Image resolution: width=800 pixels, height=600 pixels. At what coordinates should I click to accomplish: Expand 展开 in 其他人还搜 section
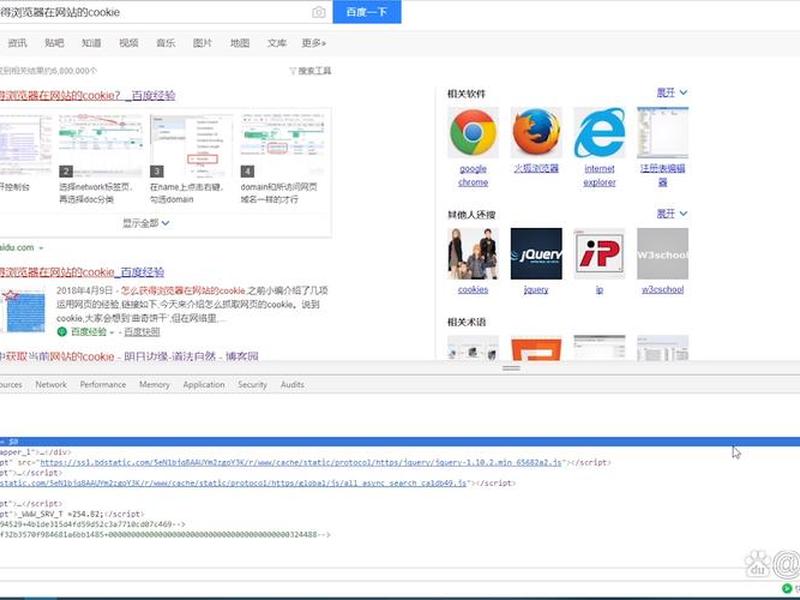[672, 214]
